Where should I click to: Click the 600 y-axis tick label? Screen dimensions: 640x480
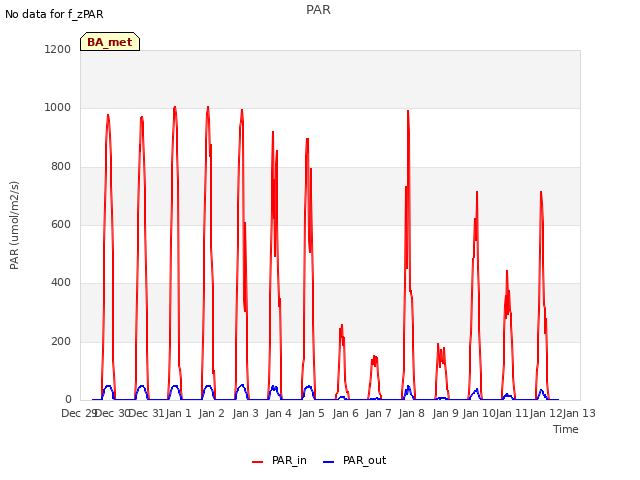point(61,224)
